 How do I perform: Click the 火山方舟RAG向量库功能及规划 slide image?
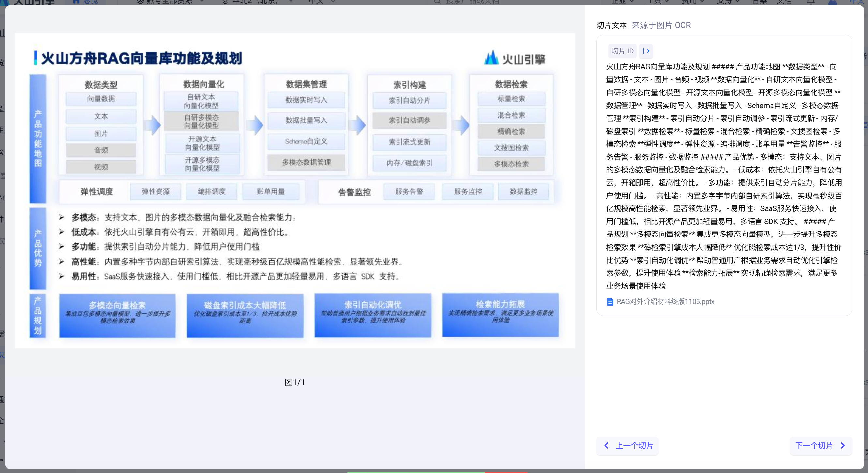[295, 191]
